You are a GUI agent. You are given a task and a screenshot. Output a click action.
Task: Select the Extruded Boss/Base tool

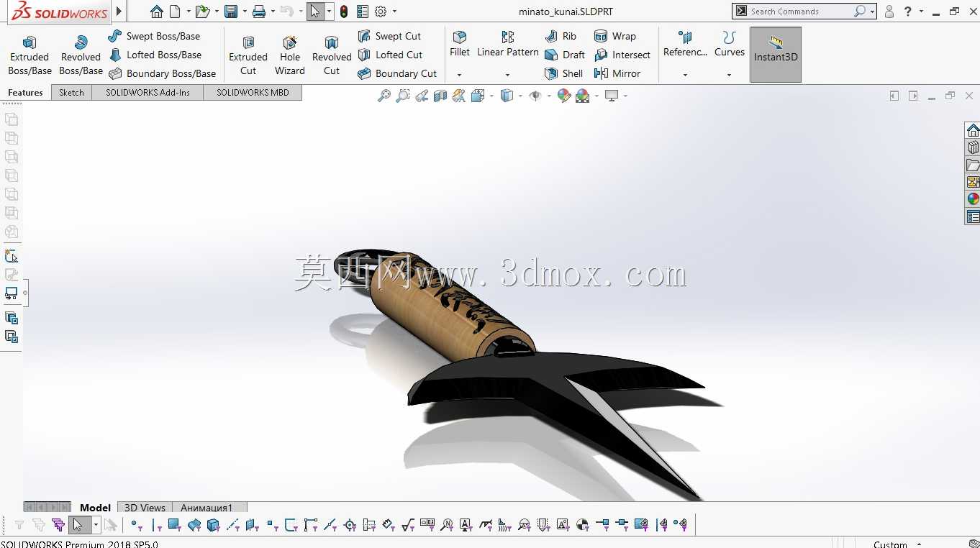tap(30, 55)
